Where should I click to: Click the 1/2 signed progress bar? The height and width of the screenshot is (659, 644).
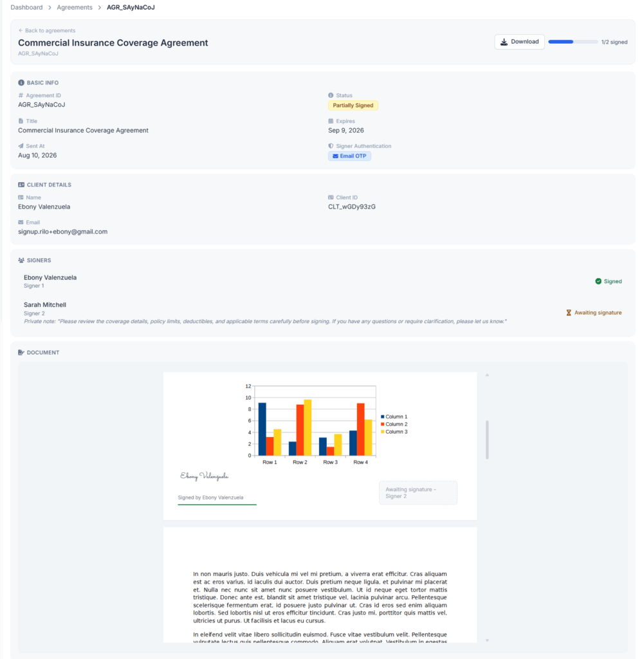click(573, 42)
